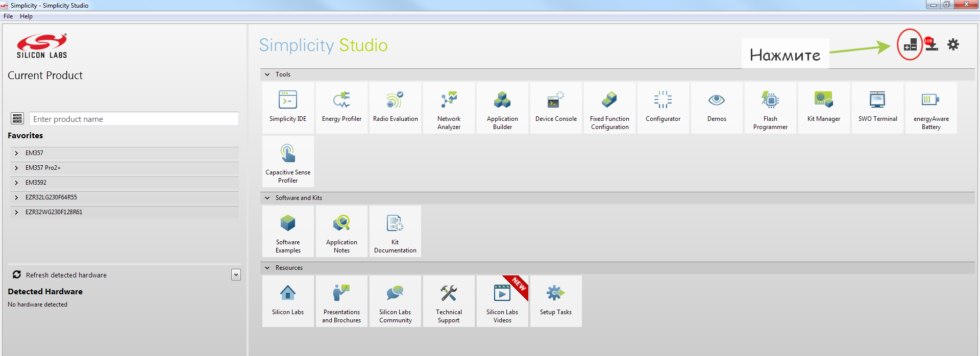Open Radio Evaluation tool
The image size is (980, 356).
coord(395,108)
